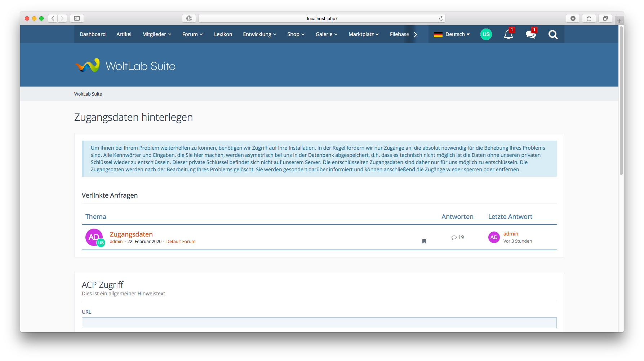Click the Safari share icon
The image size is (644, 361).
click(x=589, y=18)
